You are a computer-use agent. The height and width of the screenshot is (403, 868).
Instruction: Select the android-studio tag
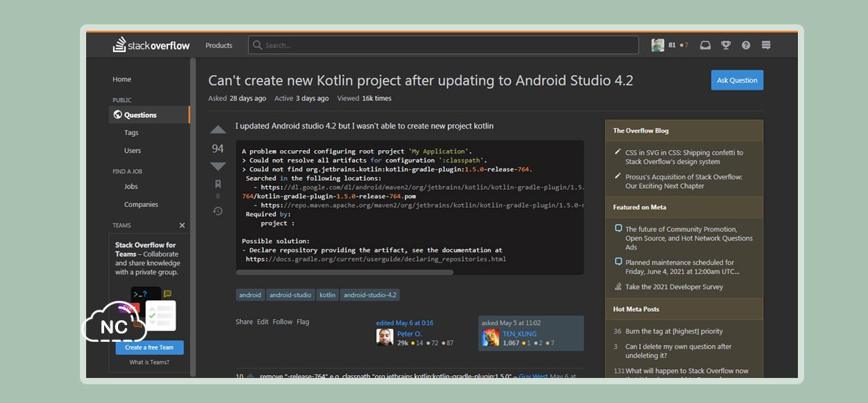pyautogui.click(x=290, y=295)
